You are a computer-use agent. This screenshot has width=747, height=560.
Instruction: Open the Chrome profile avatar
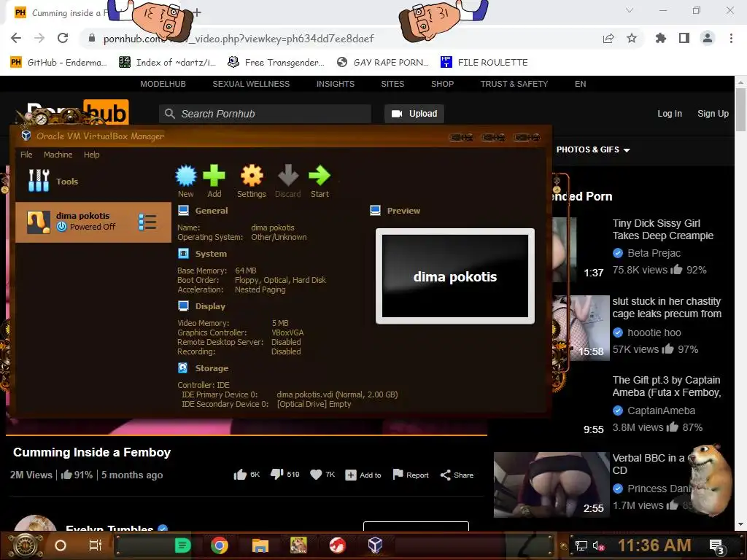click(x=708, y=38)
